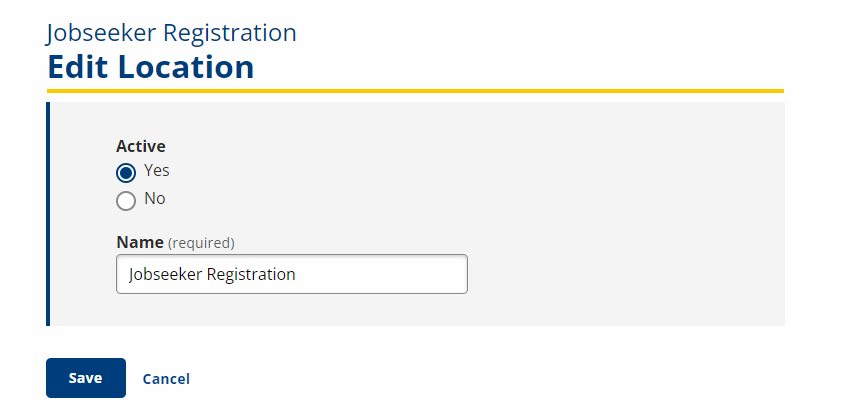
Task: Click the word Jobseeker inside Name field
Action: click(165, 274)
